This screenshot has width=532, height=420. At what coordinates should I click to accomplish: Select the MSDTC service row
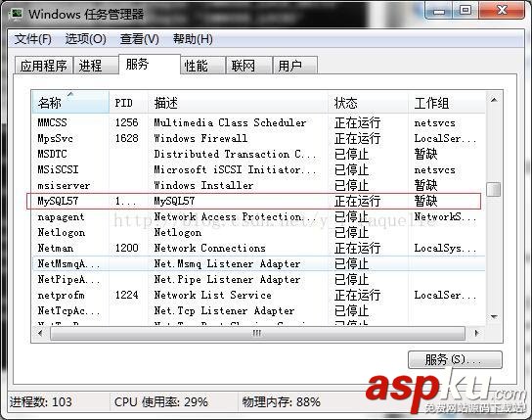[258, 154]
